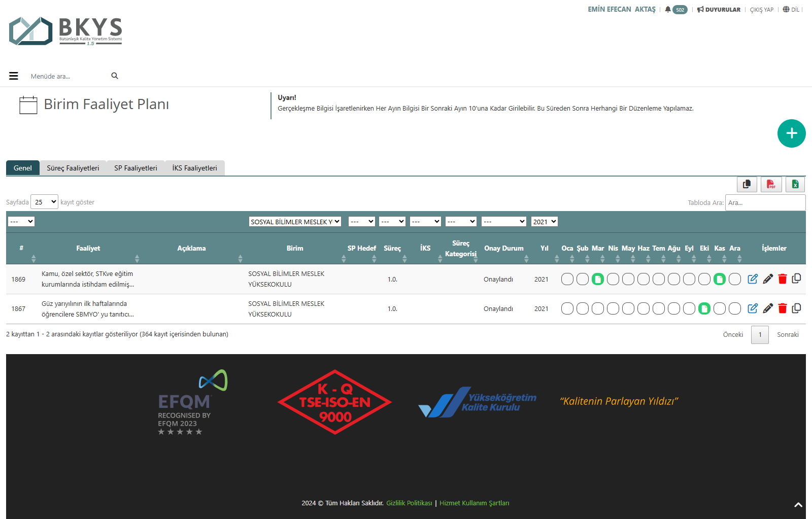Open the İKS Faaliyetleri tab
This screenshot has width=812, height=519.
pos(194,168)
